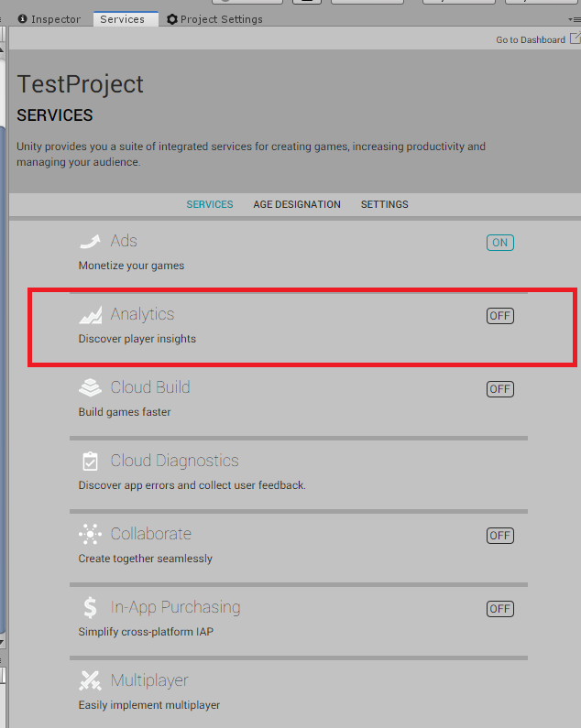581x728 pixels.
Task: Click the Multiplayer crossed swords icon
Action: click(x=90, y=680)
